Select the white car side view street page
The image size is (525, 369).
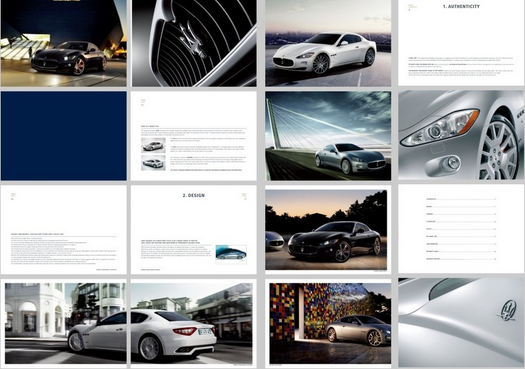66,323
